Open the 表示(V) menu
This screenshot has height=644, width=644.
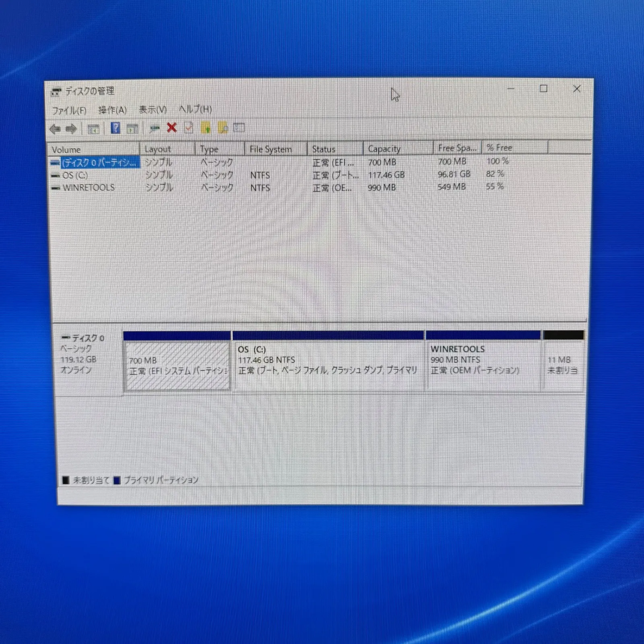(x=153, y=109)
